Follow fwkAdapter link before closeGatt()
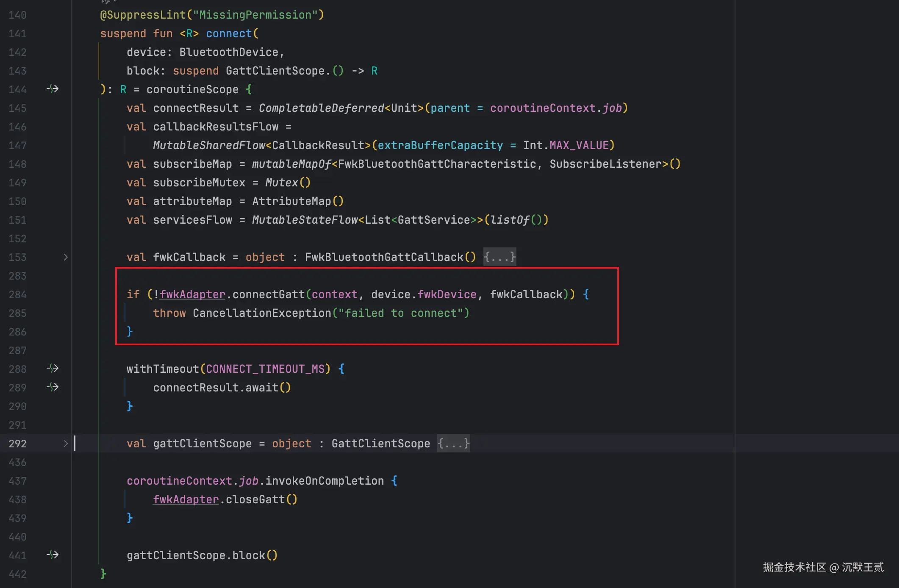This screenshot has width=899, height=588. 186,499
